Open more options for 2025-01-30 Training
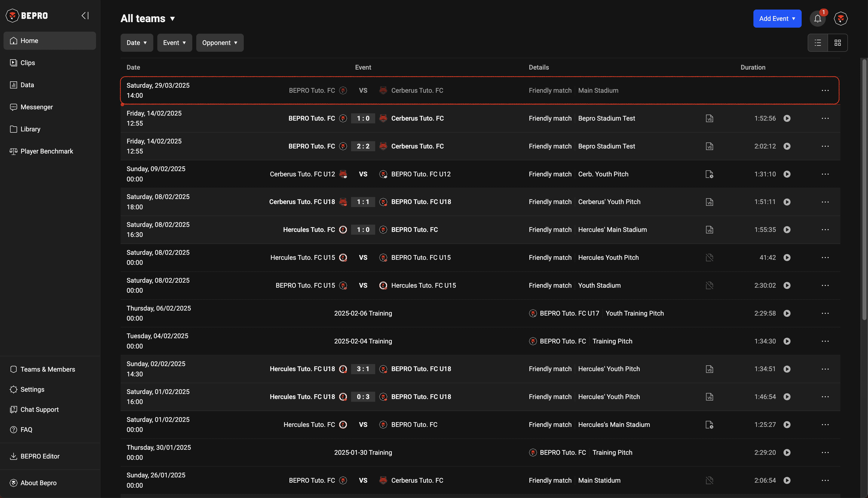 tap(825, 453)
